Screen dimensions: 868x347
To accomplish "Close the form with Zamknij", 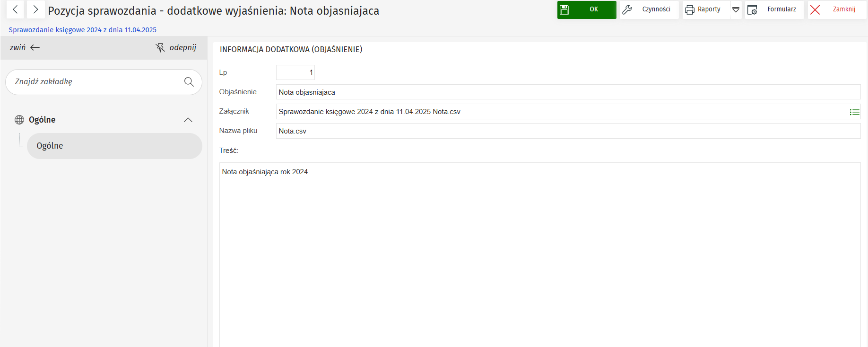I will click(x=837, y=9).
